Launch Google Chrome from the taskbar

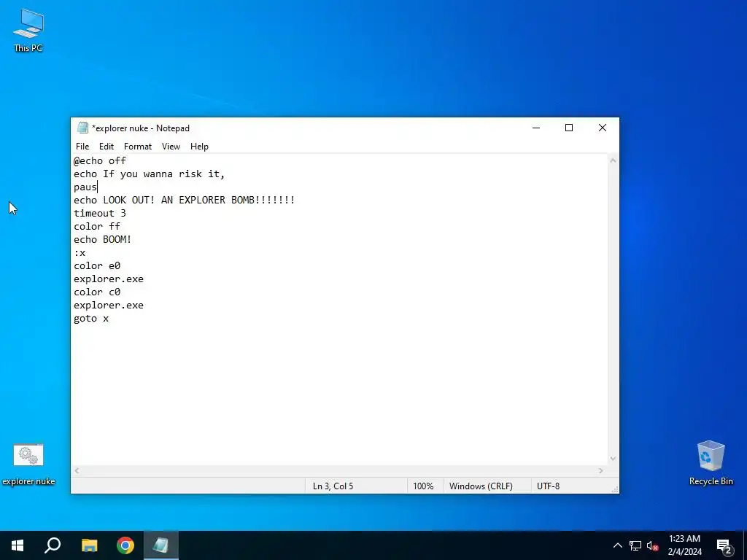(x=125, y=545)
